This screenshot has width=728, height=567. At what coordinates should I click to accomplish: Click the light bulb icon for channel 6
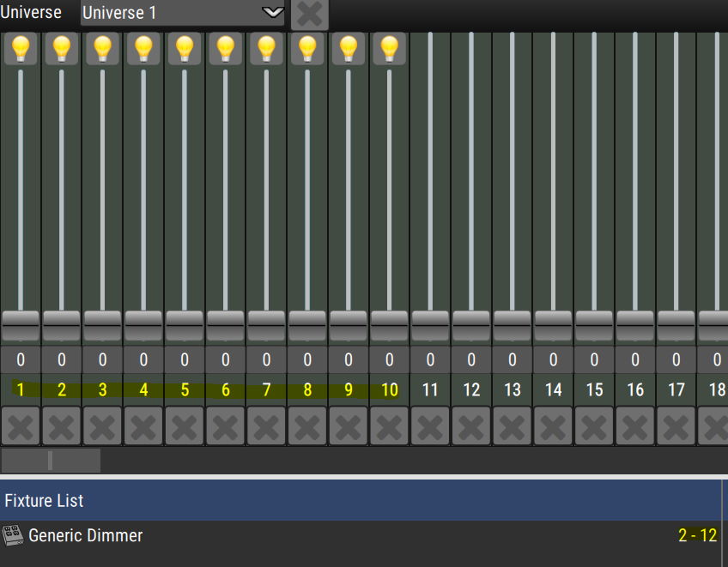click(226, 49)
